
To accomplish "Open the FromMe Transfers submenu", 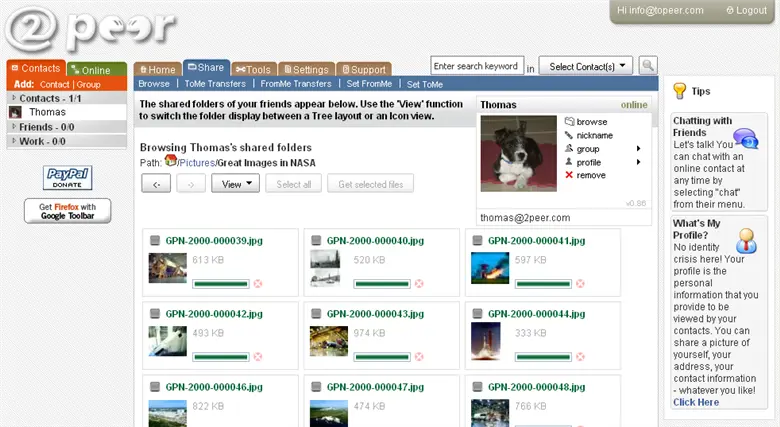I will (296, 84).
